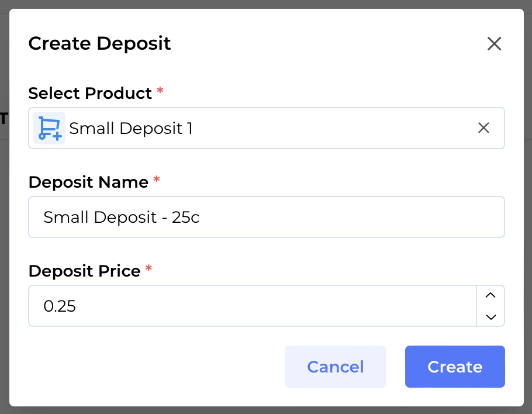Click the 'Select Product' field label
The image size is (532, 414).
tap(90, 93)
